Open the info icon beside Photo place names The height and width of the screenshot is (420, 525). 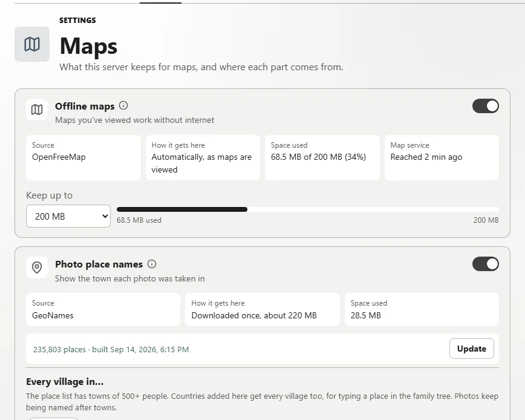tap(152, 264)
